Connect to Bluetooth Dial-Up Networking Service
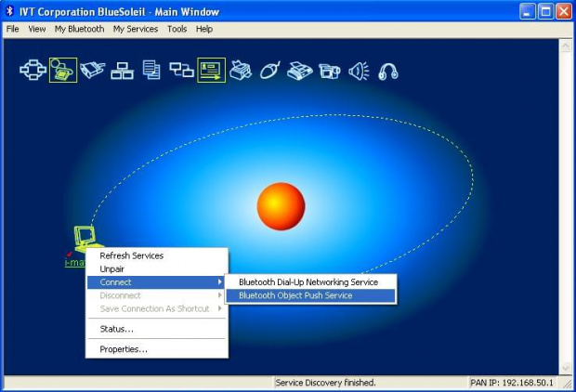The width and height of the screenshot is (576, 392). [310, 282]
